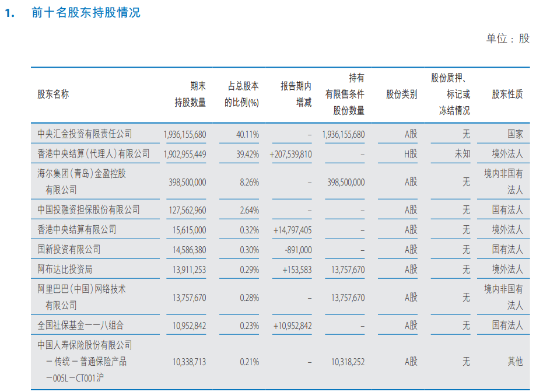
Task: Select shareholder 香港中央结算有限公司
Action: (x=77, y=230)
